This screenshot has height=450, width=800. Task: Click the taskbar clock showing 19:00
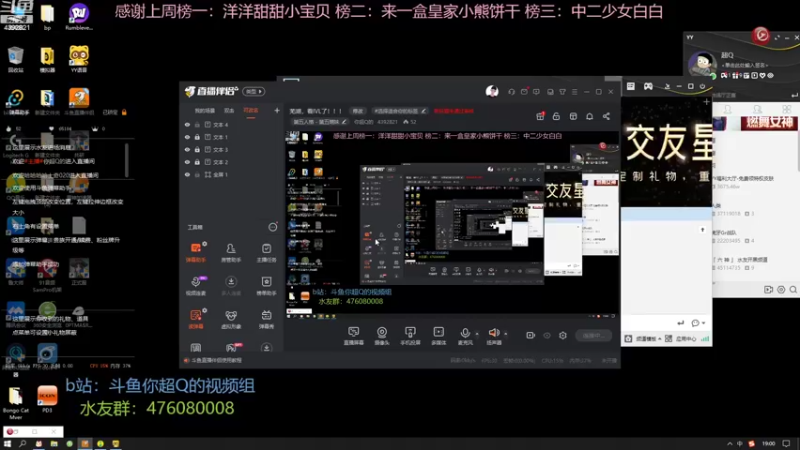pos(769,444)
